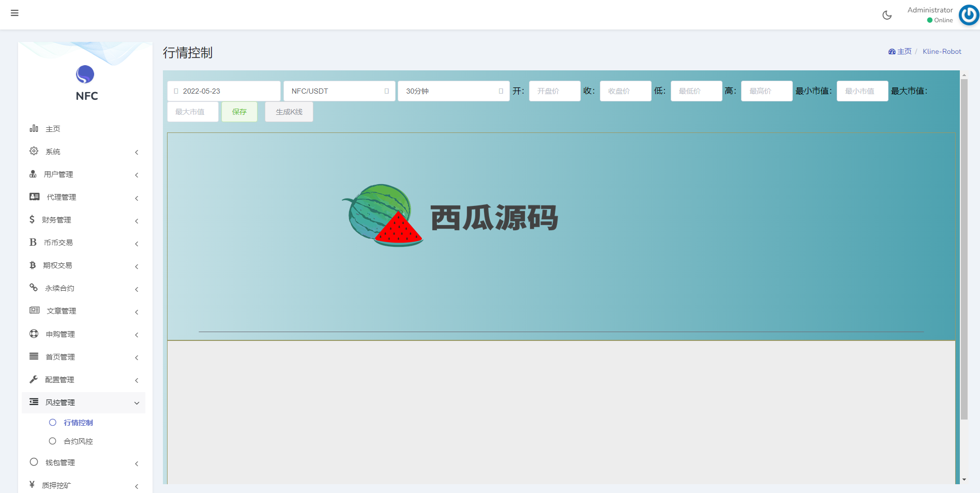Click the breadcrumb dashboard icon beside 主页
Image resolution: width=980 pixels, height=493 pixels.
click(892, 52)
